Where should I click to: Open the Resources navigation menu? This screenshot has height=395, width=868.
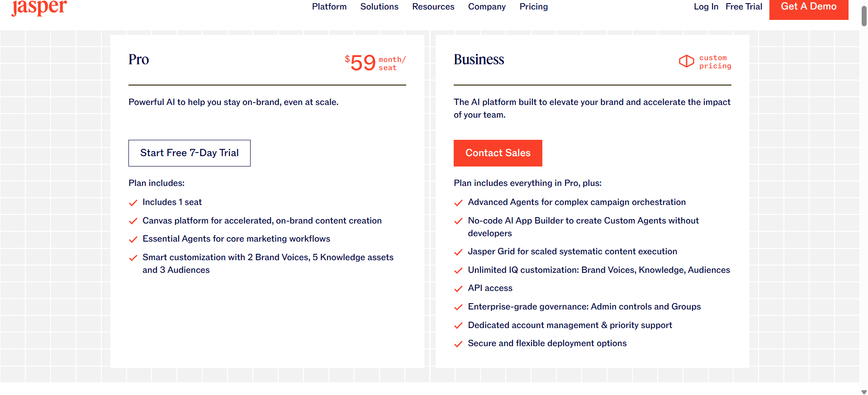click(x=433, y=7)
